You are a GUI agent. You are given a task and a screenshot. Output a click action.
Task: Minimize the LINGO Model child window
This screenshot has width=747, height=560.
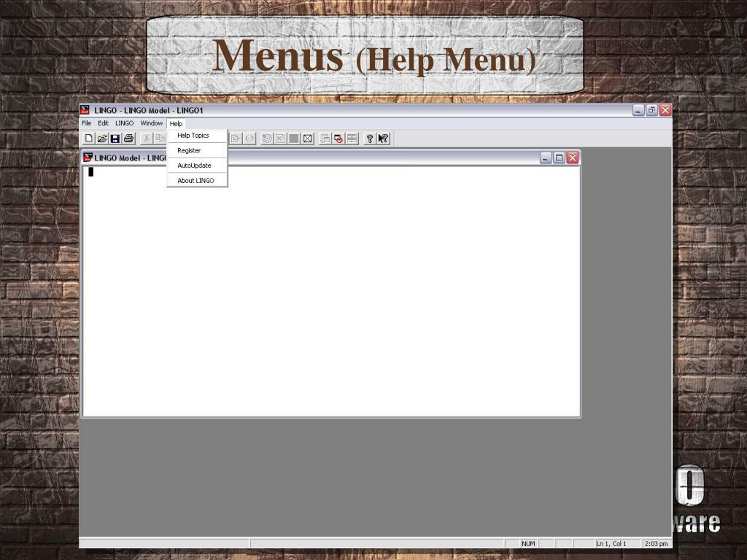[x=546, y=157]
